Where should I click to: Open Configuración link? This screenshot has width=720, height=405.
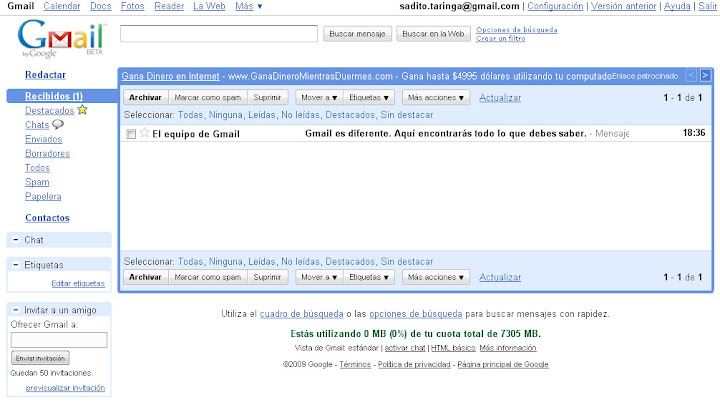[x=555, y=6]
